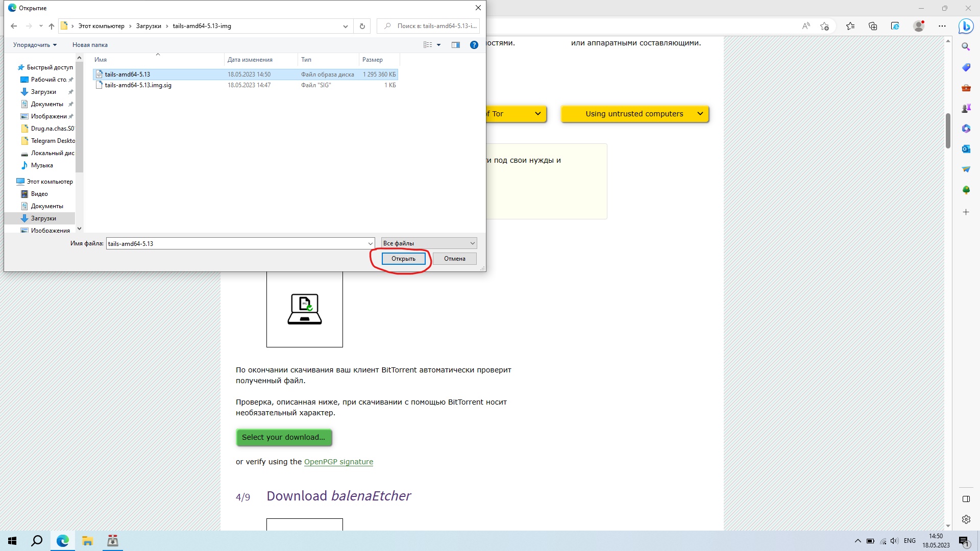Click the 'Select your download…' button
Image resolution: width=980 pixels, height=551 pixels.
(284, 437)
